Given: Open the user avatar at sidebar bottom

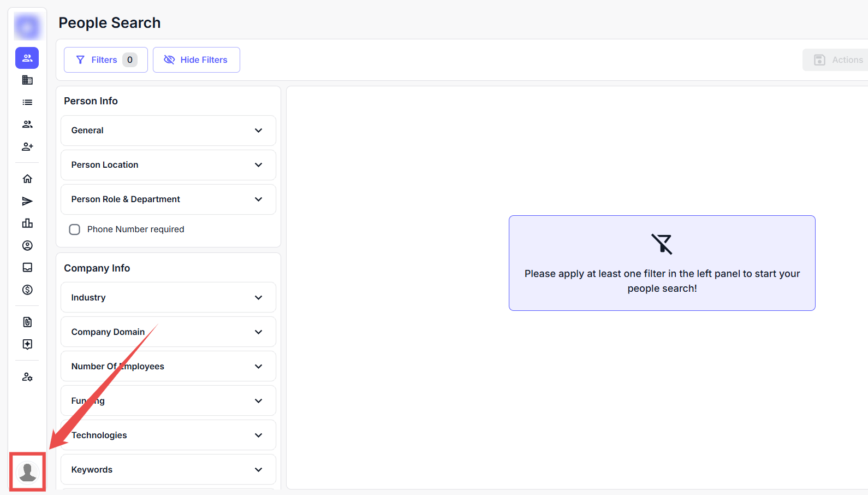Looking at the screenshot, I should coord(27,472).
